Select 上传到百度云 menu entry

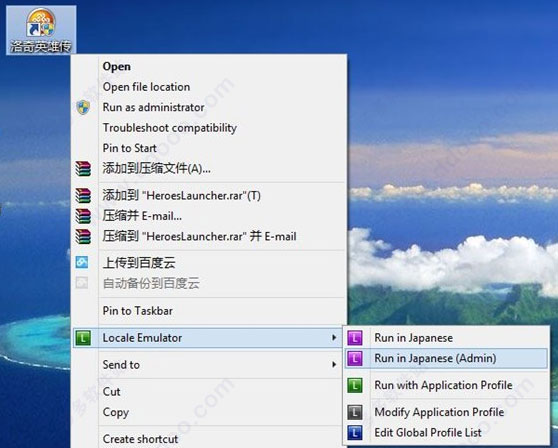pyautogui.click(x=208, y=263)
